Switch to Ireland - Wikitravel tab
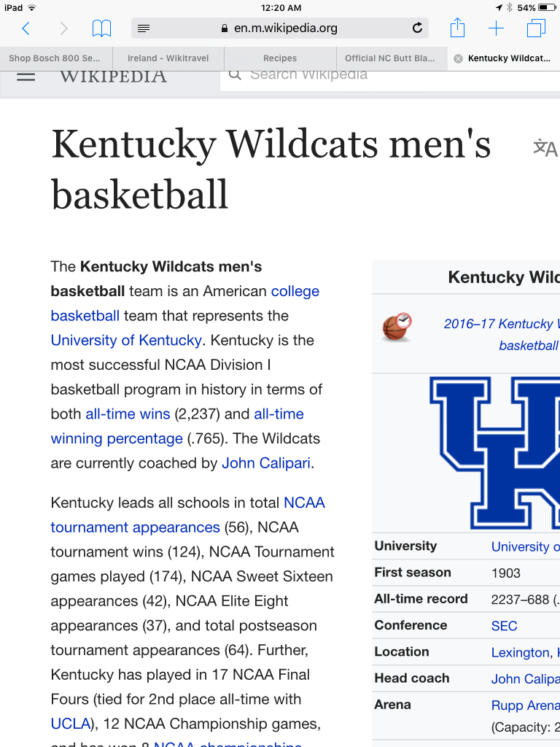Image resolution: width=560 pixels, height=747 pixels. (x=168, y=58)
